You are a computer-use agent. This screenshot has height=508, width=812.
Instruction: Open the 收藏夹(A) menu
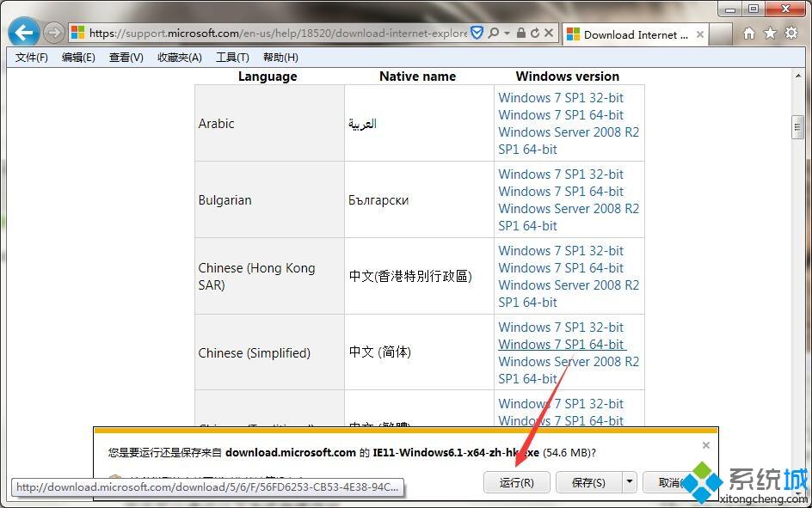point(179,58)
